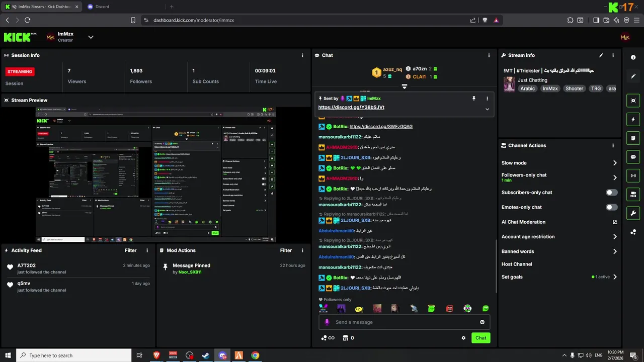This screenshot has width=644, height=362.
Task: Toggle Emotes-only chat switch
Action: click(611, 207)
